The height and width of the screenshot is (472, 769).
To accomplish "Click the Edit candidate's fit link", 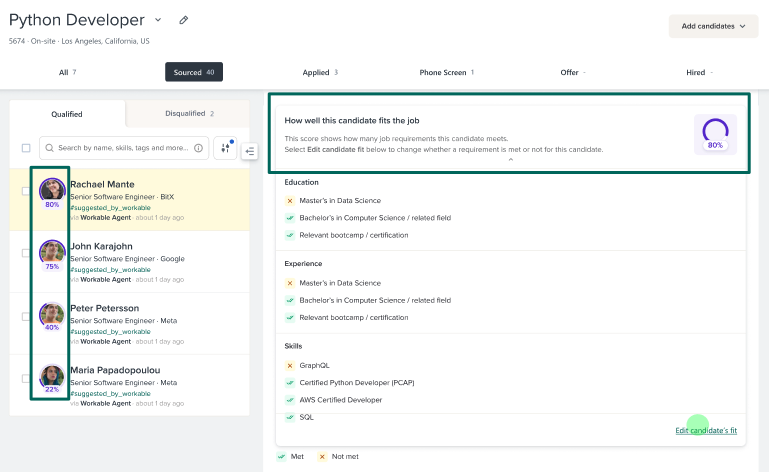I will [x=706, y=430].
